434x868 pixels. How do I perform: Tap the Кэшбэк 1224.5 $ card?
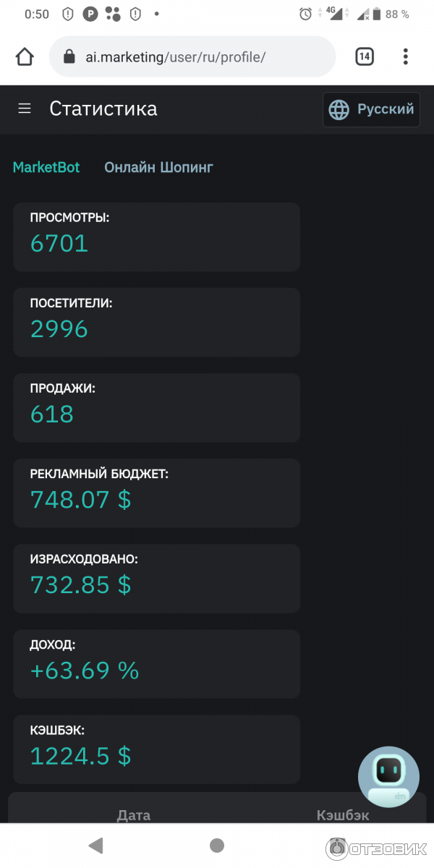(156, 749)
